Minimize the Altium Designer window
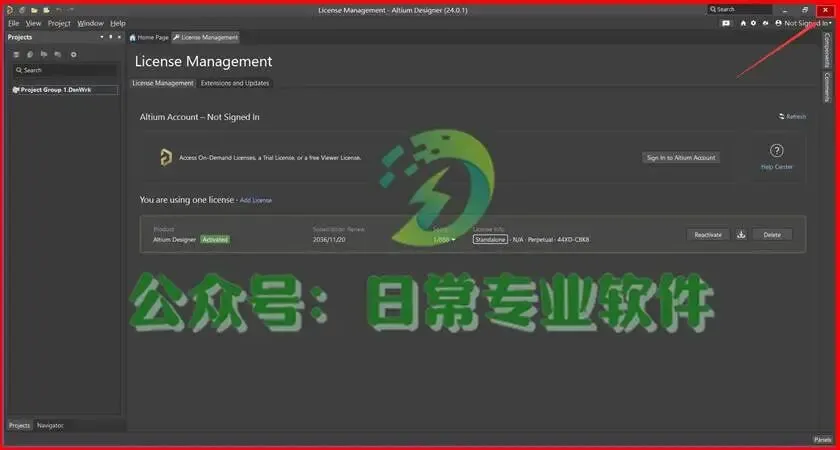This screenshot has width=840, height=450. point(785,10)
